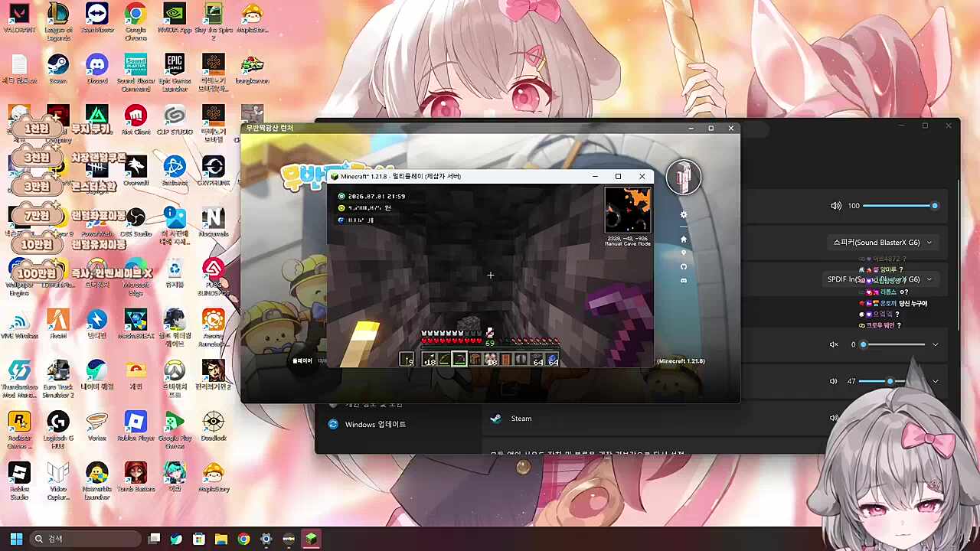The height and width of the screenshot is (551, 980).
Task: Expand the volume 47 app options chevron
Action: click(x=935, y=381)
